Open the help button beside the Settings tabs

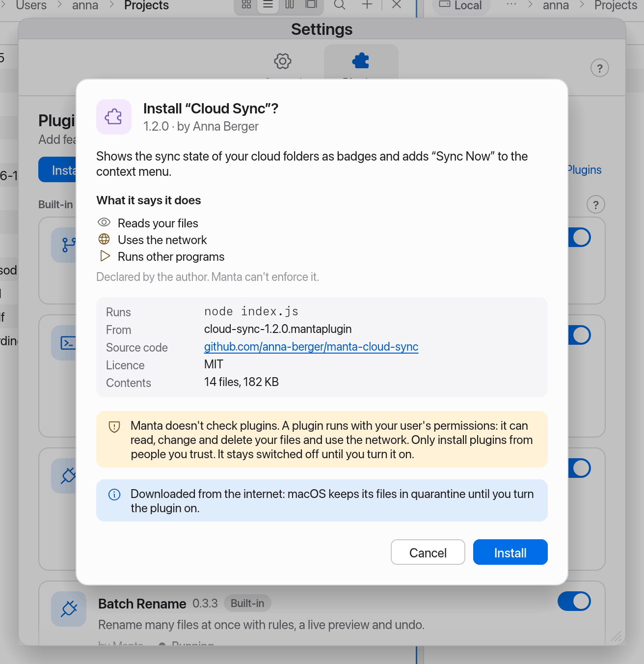click(x=600, y=68)
